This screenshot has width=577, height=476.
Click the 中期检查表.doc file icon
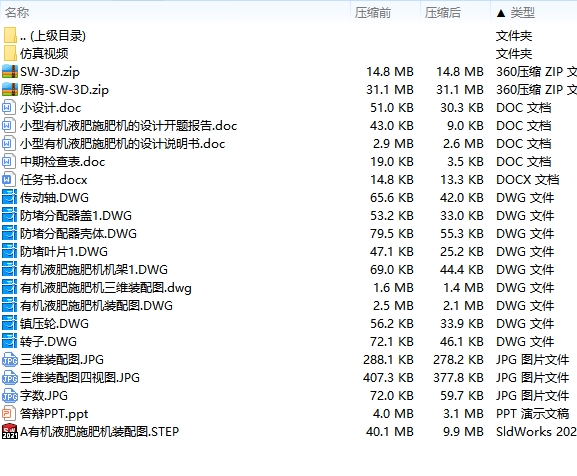(9, 162)
